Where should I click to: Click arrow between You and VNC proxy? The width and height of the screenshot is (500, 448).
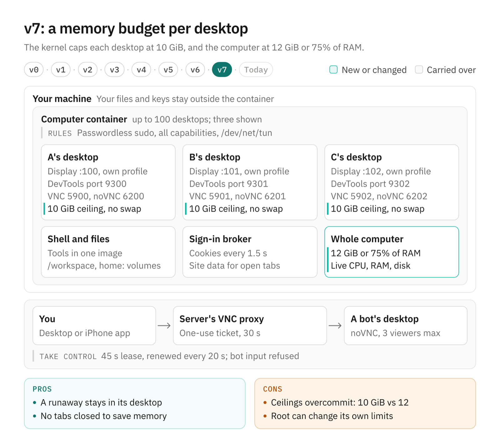[164, 326]
